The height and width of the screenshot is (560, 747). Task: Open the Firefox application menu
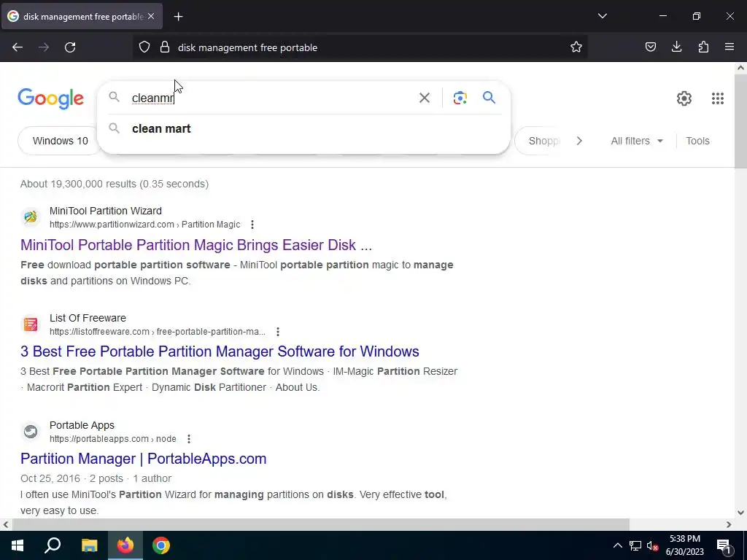click(729, 47)
